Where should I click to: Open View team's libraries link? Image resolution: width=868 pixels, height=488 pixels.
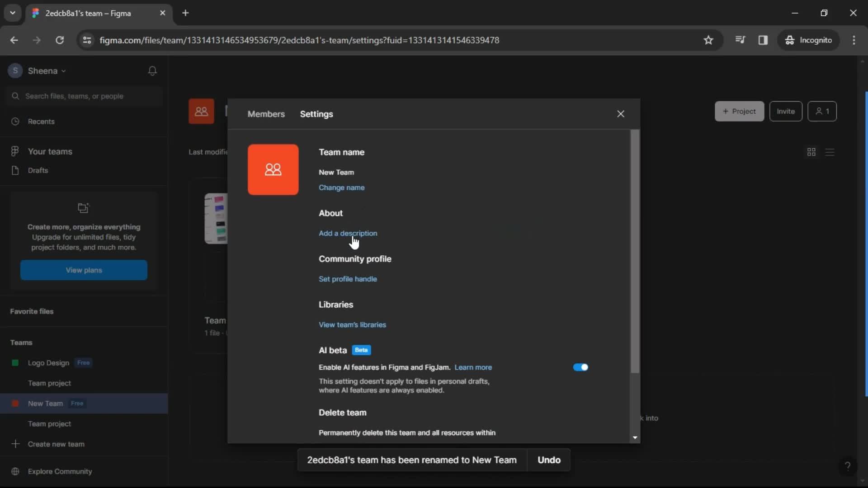click(x=352, y=325)
